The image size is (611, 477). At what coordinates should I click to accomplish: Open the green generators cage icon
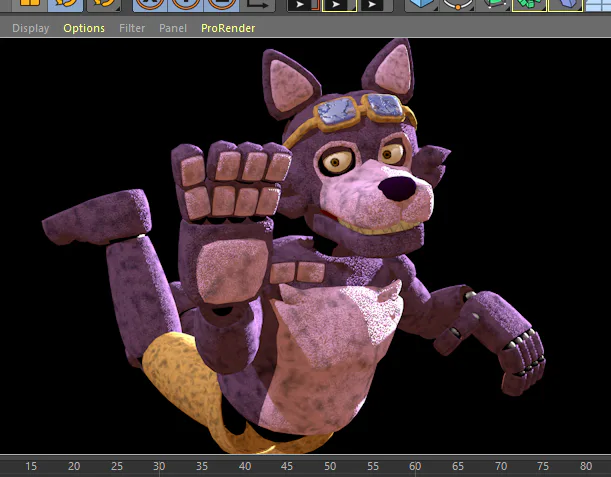click(x=494, y=4)
